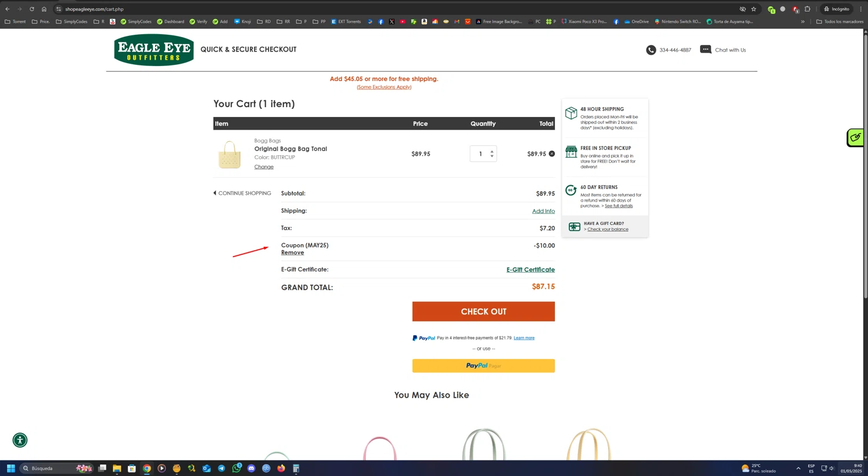Click the E-Gift Certificate link
Image resolution: width=868 pixels, height=476 pixels.
point(531,270)
